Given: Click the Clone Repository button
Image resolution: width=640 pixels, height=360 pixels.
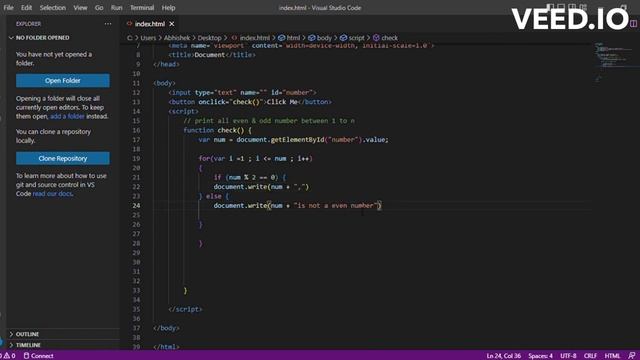Looking at the screenshot, I should click(x=63, y=158).
